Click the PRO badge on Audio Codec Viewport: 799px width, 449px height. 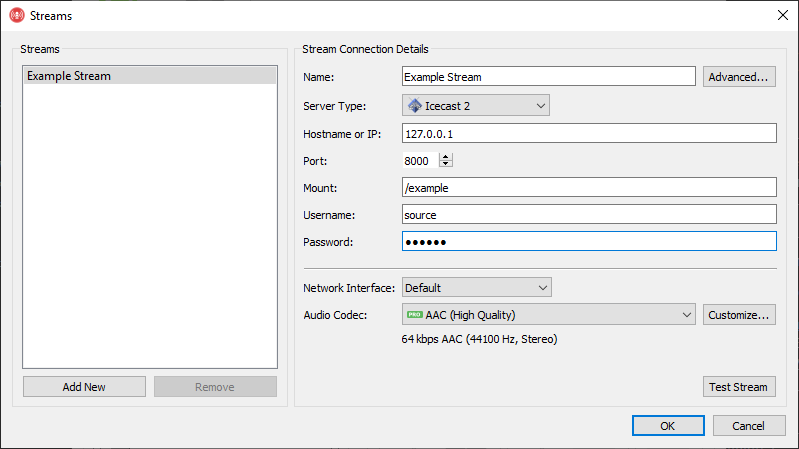414,315
